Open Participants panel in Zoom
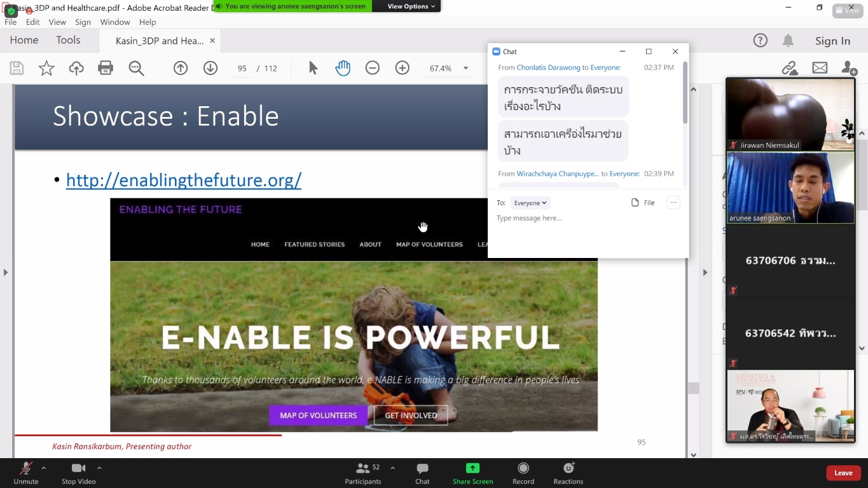Viewport: 868px width, 488px height. [x=363, y=473]
